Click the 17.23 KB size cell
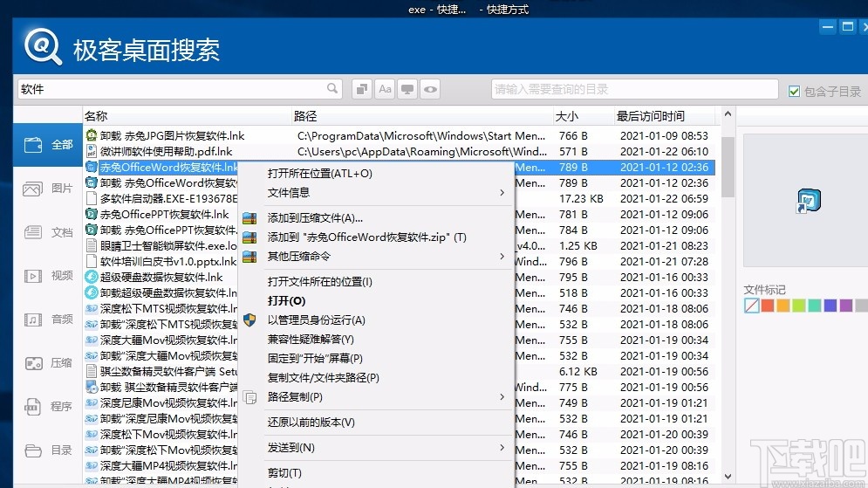868x488 pixels. click(x=581, y=198)
